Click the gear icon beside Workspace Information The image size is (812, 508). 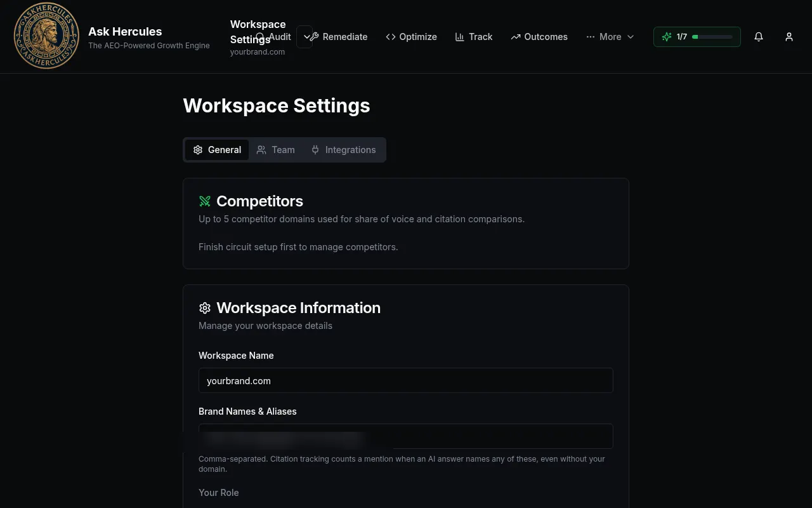205,308
